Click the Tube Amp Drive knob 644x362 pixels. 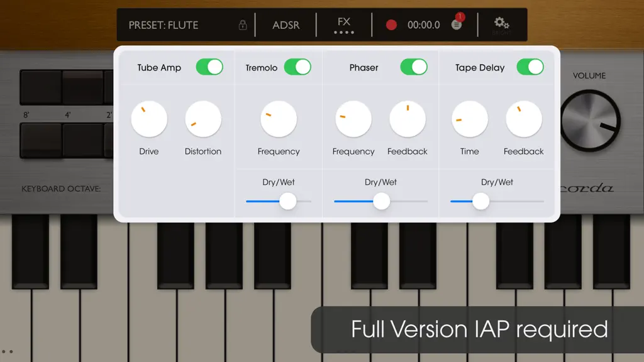[x=149, y=119]
